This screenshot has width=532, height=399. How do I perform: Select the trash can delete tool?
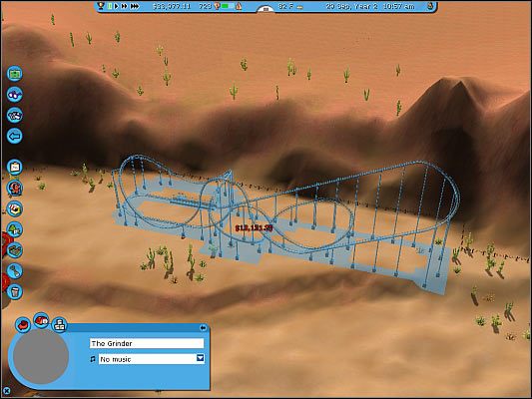(x=15, y=292)
